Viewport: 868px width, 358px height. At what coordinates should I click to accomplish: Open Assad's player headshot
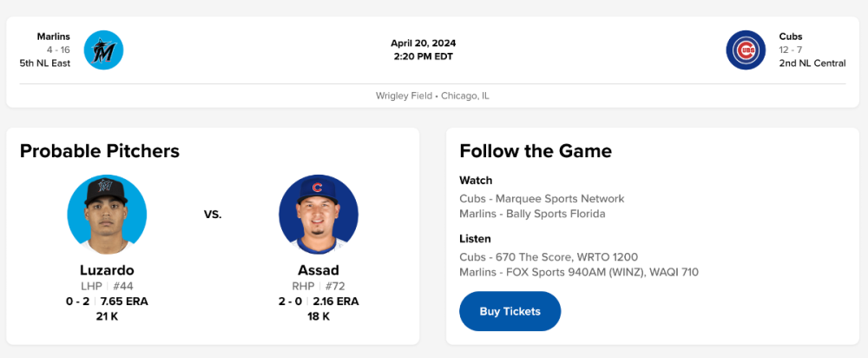318,215
